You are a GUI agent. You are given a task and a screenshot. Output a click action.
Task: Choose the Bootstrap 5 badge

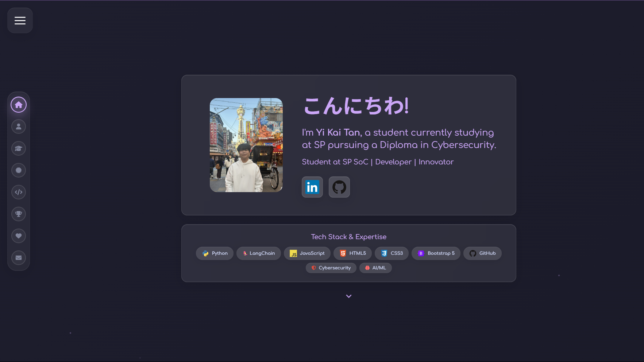coord(436,253)
